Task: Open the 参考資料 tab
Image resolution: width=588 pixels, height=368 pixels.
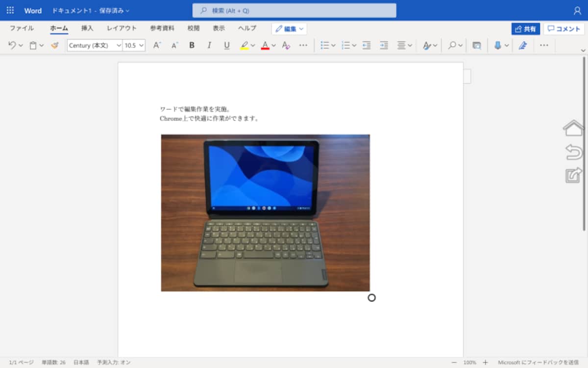Action: tap(162, 28)
